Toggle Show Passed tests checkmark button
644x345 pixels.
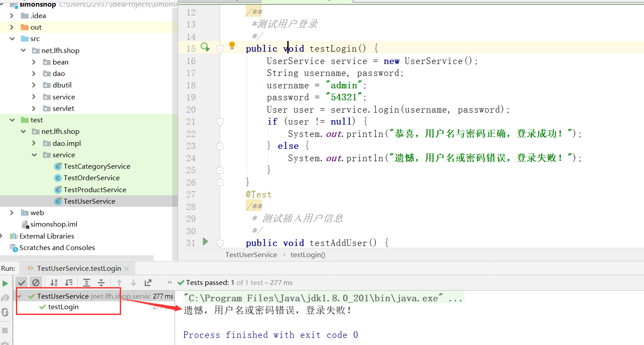tap(21, 282)
